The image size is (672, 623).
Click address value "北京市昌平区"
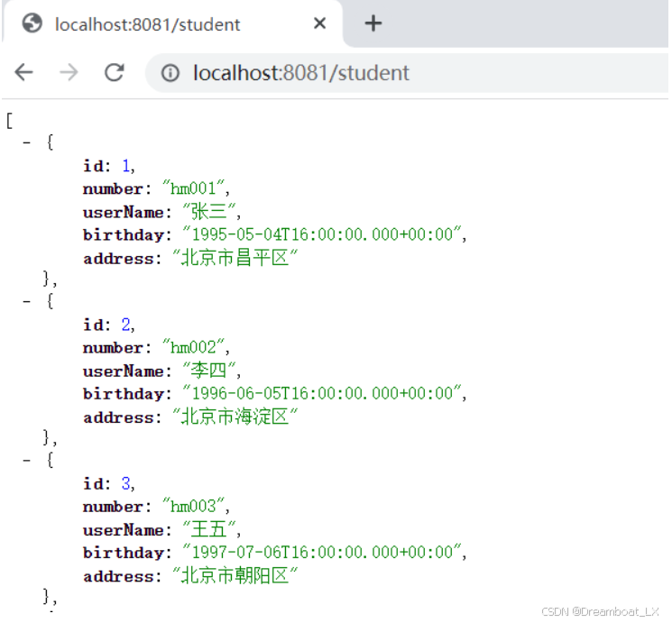point(235,258)
